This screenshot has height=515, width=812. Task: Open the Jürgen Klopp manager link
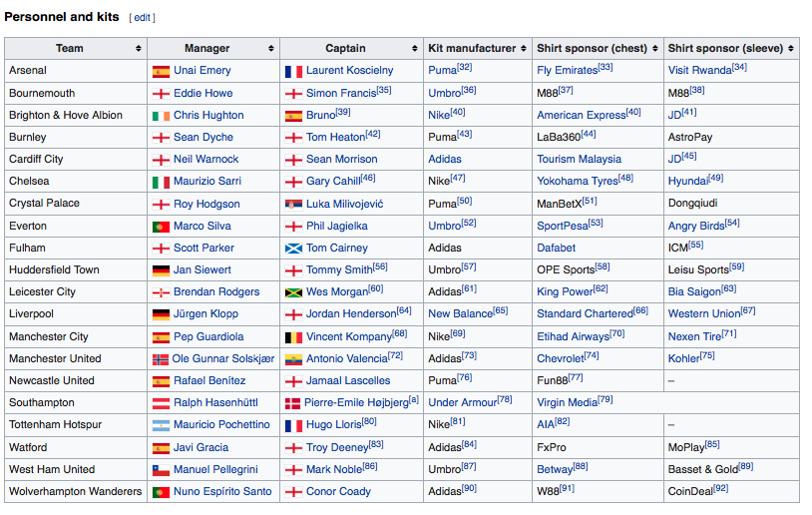click(x=205, y=314)
